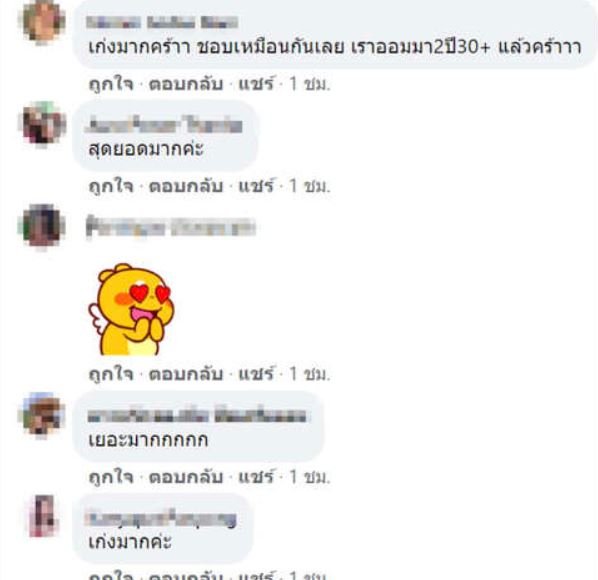Click avatar beside 'เก่งมากค่ะ' comment
Viewport: 598px width, 580px height.
42,516
